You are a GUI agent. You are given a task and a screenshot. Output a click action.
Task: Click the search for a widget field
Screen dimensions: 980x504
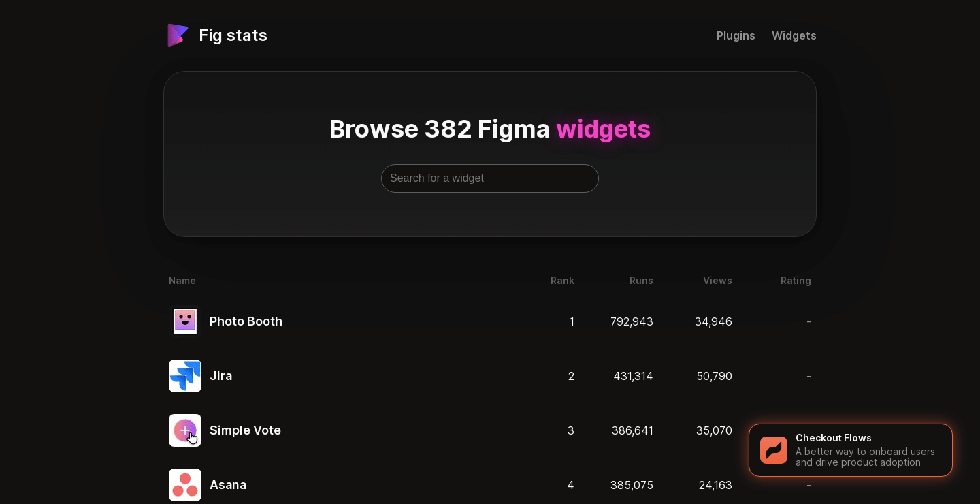490,178
